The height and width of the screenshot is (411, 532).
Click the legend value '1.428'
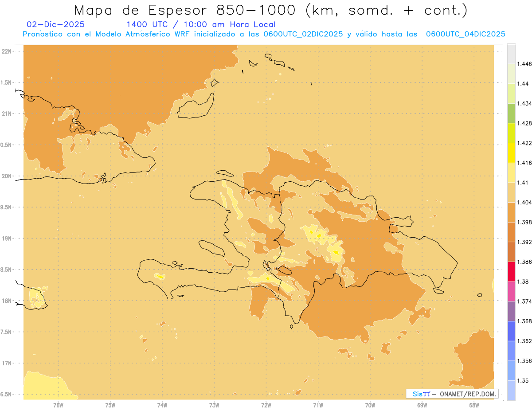click(524, 123)
